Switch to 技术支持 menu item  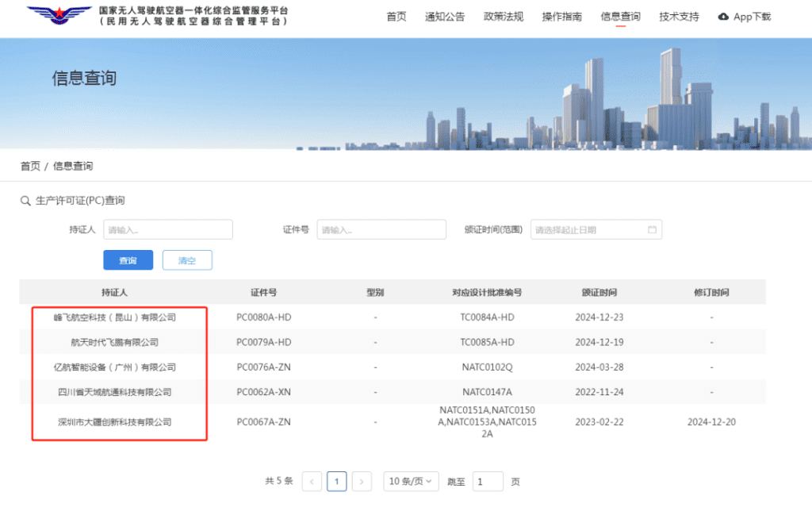[x=679, y=17]
